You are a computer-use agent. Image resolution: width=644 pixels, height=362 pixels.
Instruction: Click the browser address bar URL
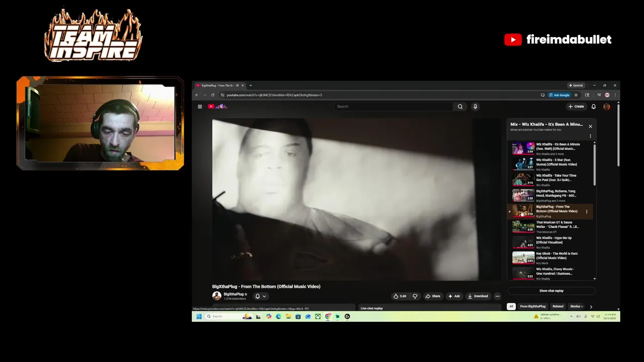(274, 95)
